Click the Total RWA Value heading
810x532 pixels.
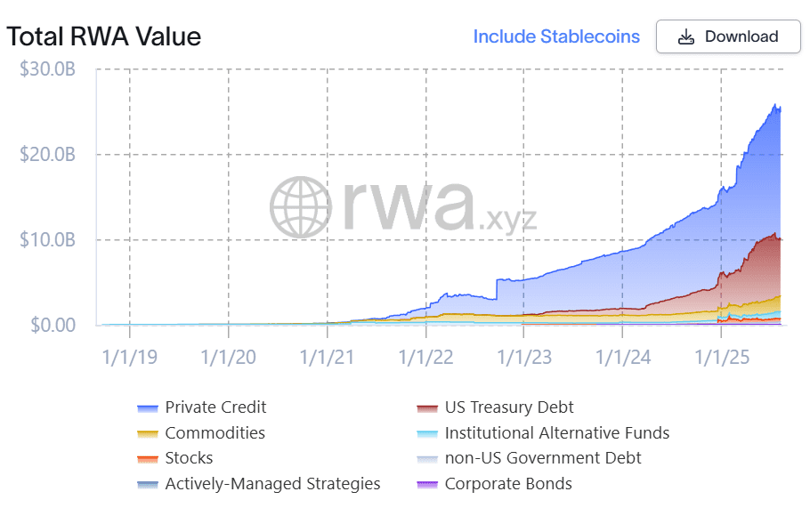[104, 36]
